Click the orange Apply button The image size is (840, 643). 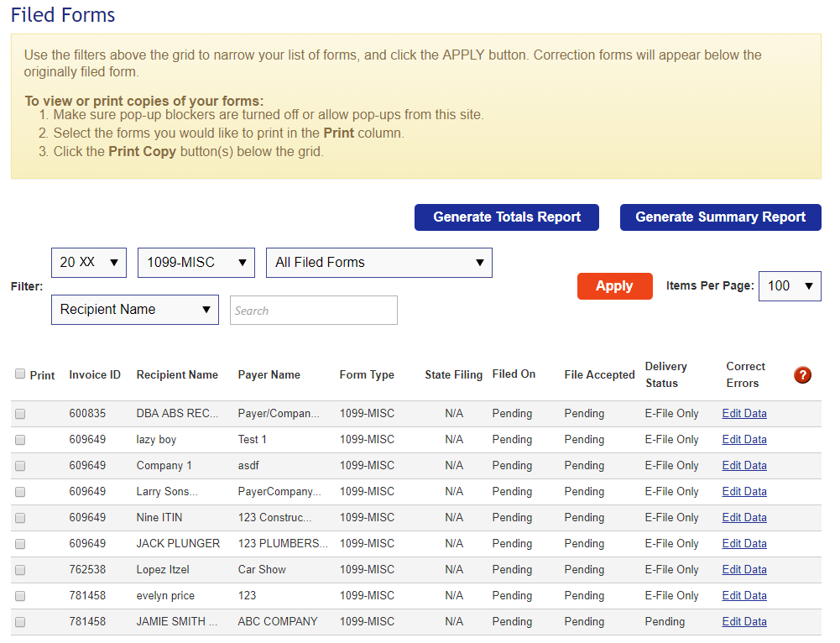click(x=615, y=286)
